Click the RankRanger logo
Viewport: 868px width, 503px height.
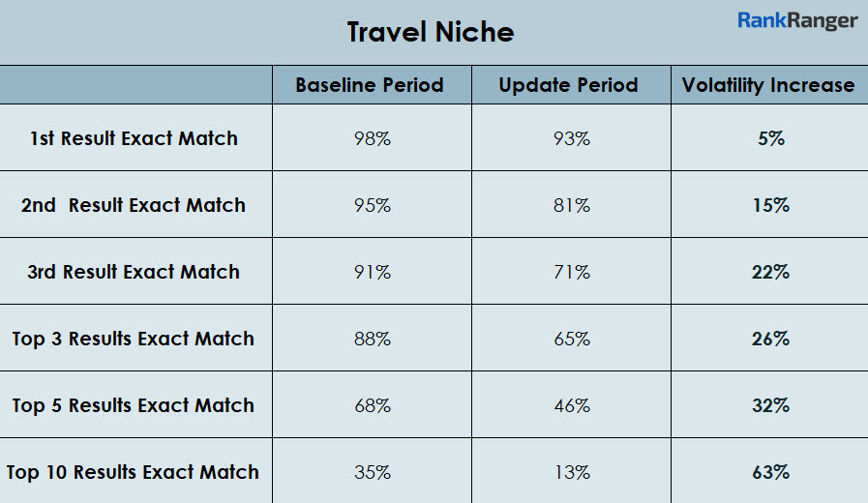tap(797, 20)
